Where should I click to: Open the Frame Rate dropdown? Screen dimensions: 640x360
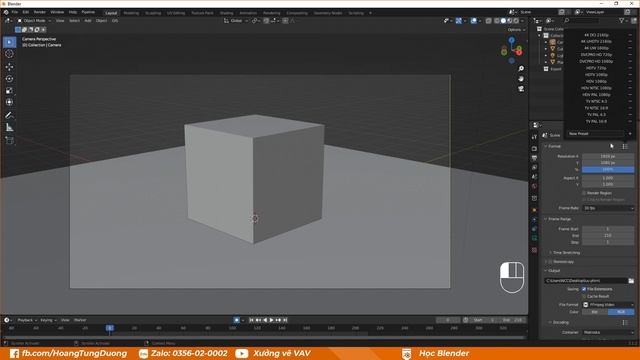tap(608, 208)
